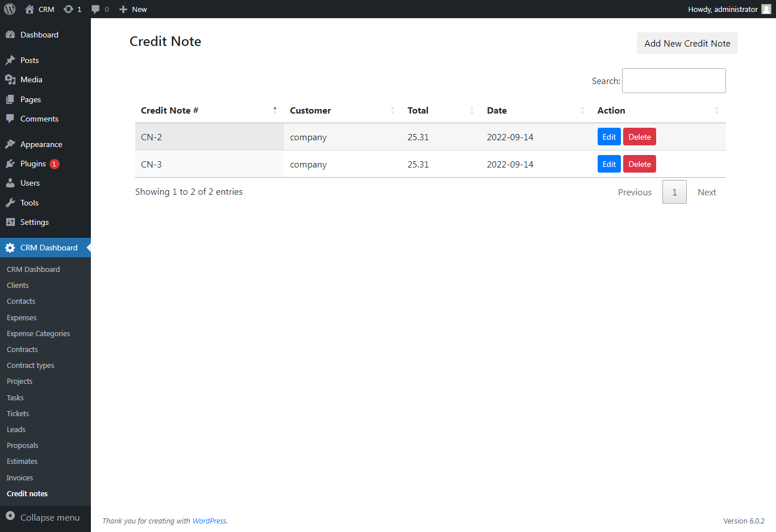
Task: Open the Invoices menu item
Action: pos(19,477)
